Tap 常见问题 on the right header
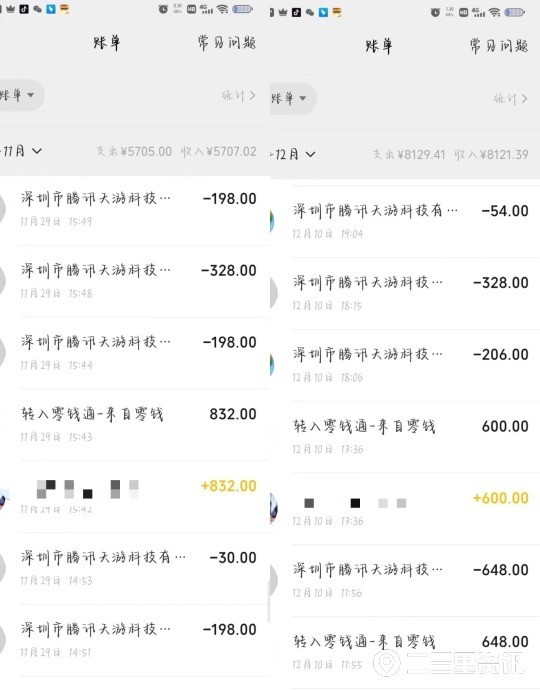 pos(499,46)
